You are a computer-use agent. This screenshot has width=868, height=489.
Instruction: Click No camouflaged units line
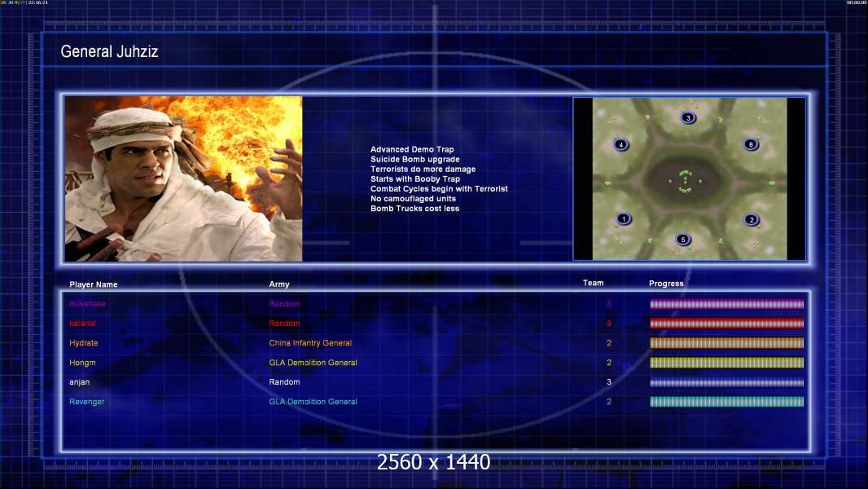[413, 199]
